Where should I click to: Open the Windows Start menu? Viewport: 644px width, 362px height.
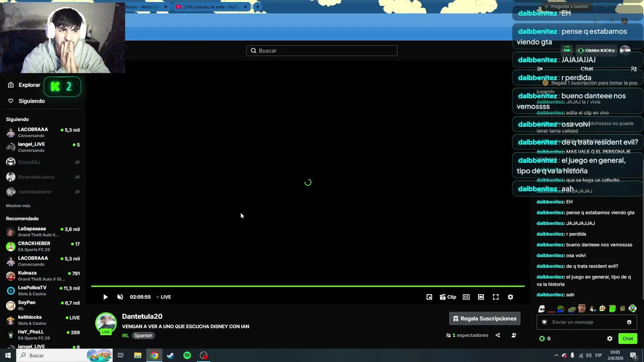click(x=8, y=355)
